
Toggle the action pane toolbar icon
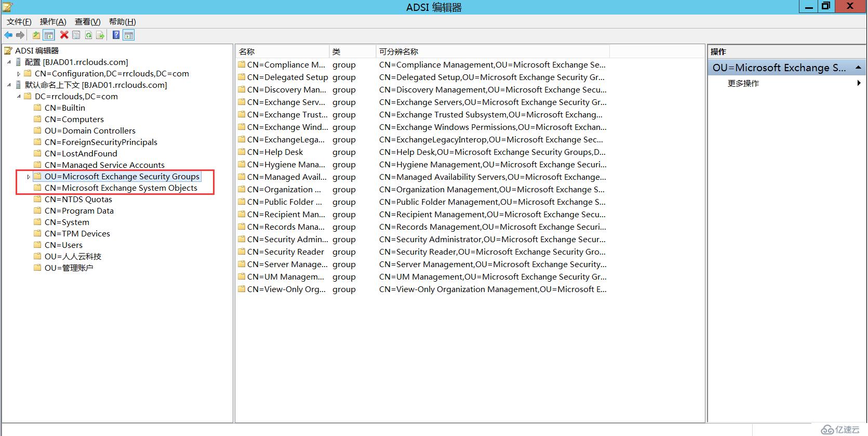coord(129,35)
